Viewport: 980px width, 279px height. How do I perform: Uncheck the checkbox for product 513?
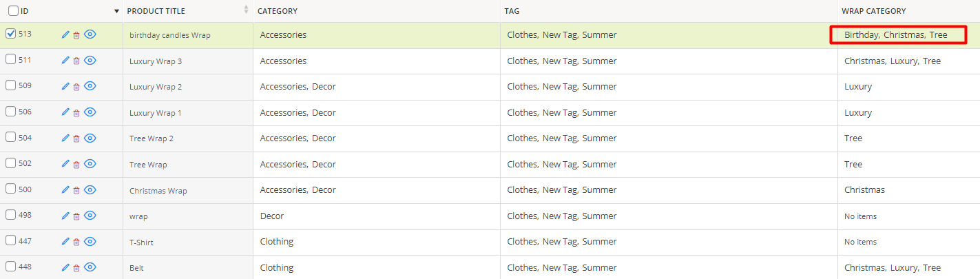[10, 33]
